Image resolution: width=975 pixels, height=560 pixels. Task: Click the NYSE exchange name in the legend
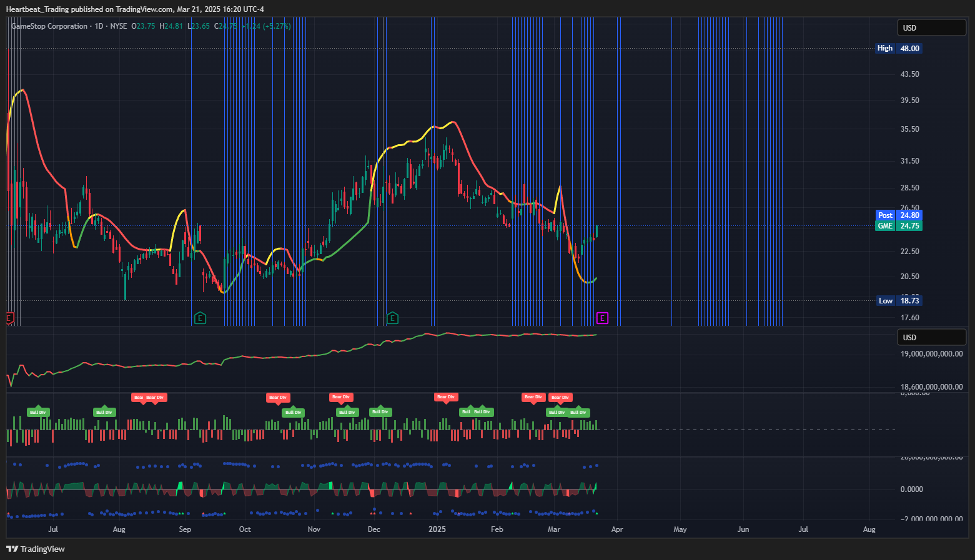point(119,26)
